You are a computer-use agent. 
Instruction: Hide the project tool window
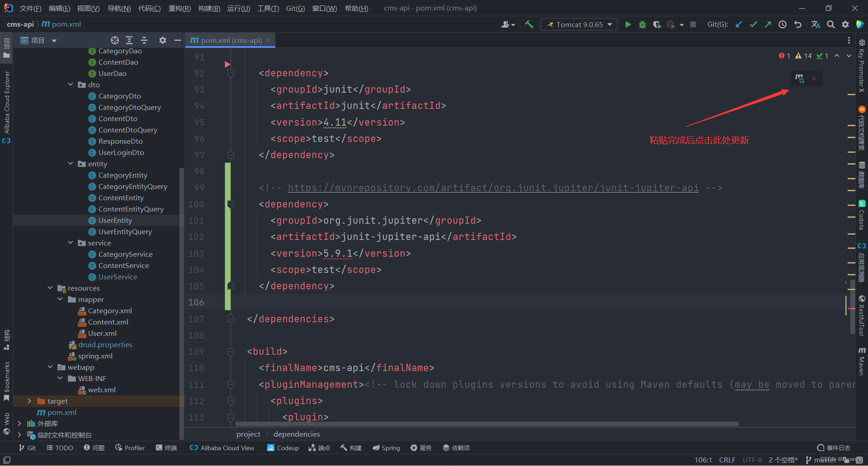point(178,40)
